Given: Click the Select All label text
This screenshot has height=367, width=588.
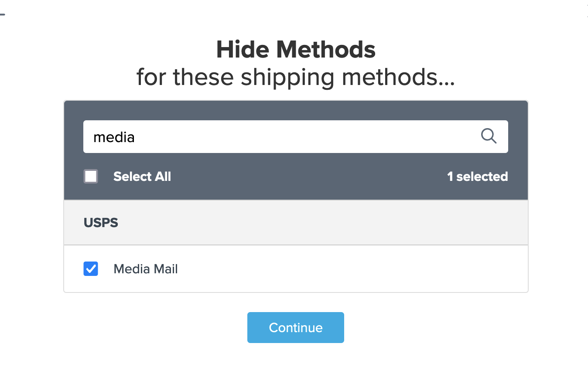Looking at the screenshot, I should pyautogui.click(x=142, y=177).
